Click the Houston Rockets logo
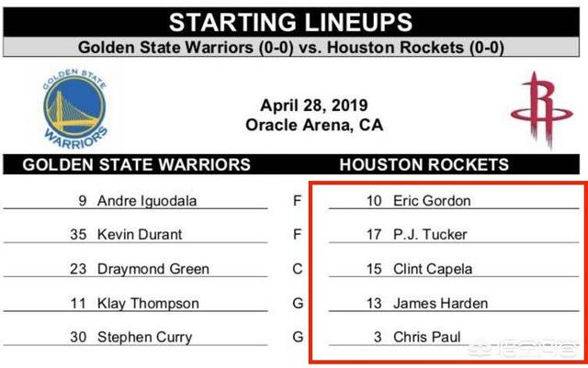 541,110
